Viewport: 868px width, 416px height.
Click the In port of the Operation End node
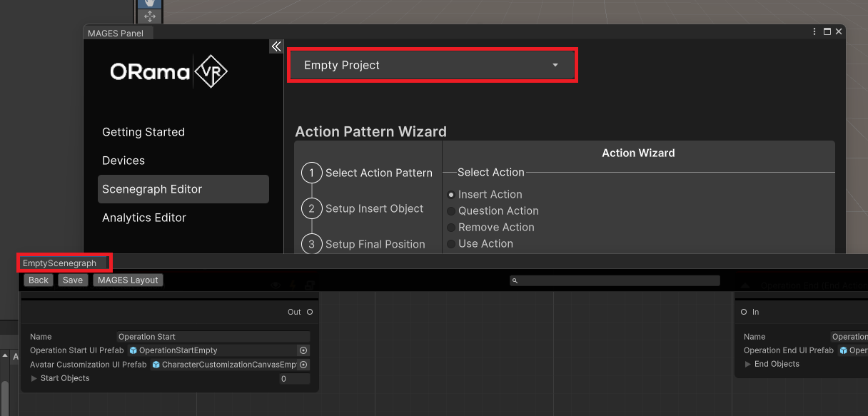[744, 312]
